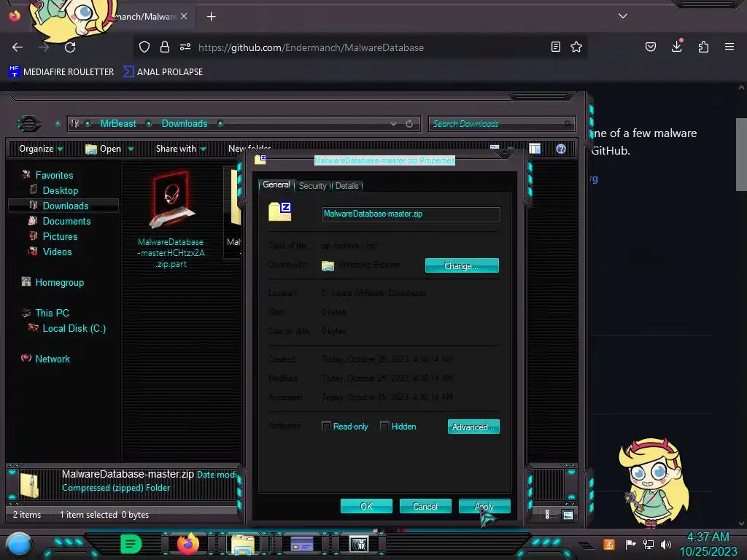The width and height of the screenshot is (747, 560).
Task: Open the MEDIAFIRE ROULETTER bookmark
Action: pyautogui.click(x=61, y=72)
